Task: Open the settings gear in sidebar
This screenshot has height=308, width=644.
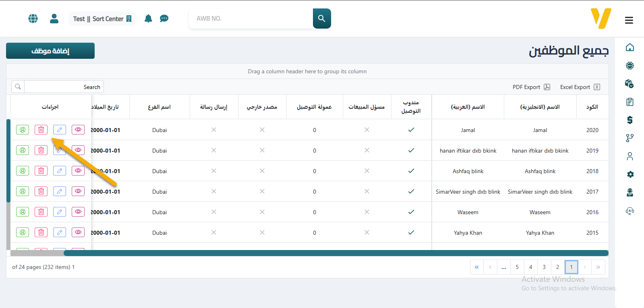Action: pos(630,174)
